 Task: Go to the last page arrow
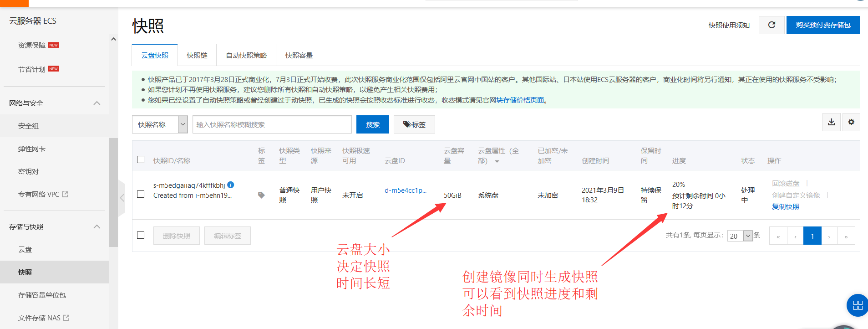(x=846, y=236)
